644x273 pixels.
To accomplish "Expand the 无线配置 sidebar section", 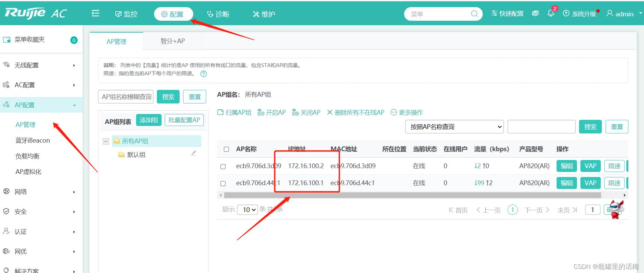I will 41,65.
